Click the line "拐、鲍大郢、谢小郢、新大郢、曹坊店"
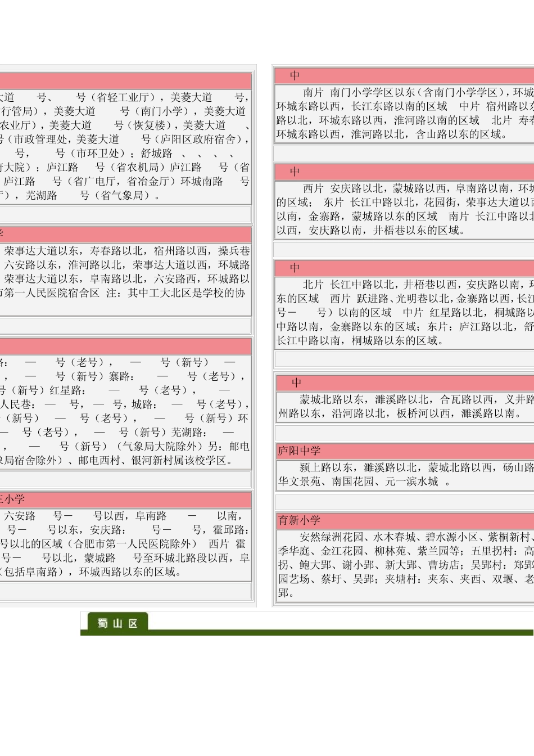 point(406,565)
